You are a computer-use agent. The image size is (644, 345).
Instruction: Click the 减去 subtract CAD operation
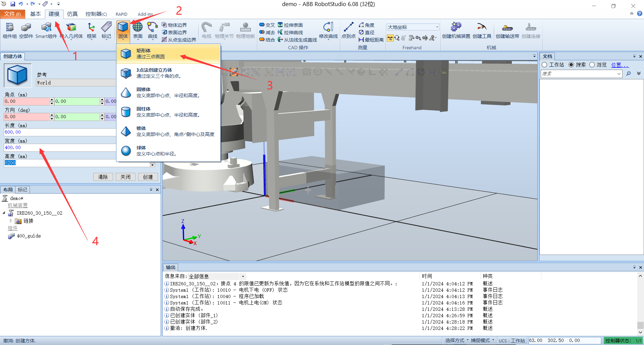pos(267,32)
